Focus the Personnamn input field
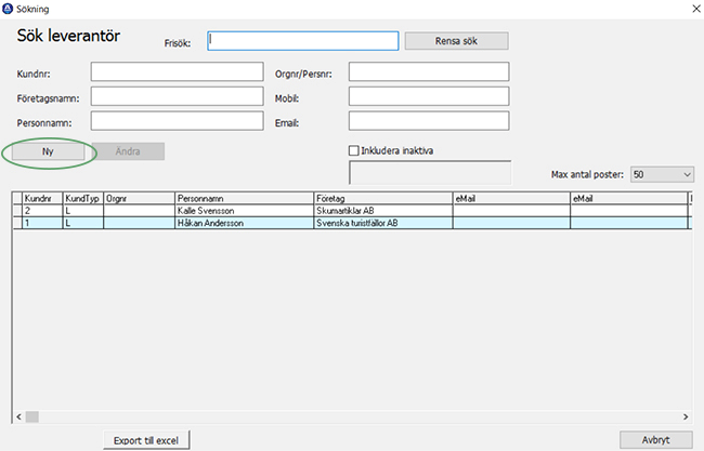This screenshot has height=451, width=704. (x=177, y=121)
